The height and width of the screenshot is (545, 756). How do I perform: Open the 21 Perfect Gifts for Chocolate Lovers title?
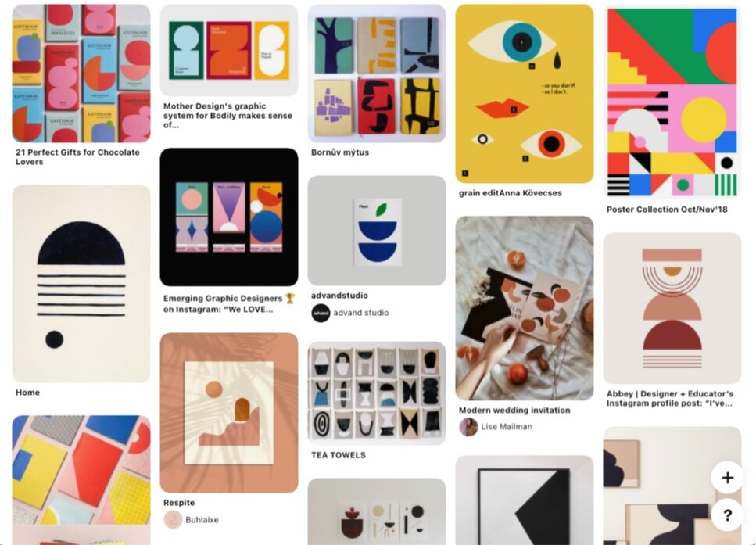pyautogui.click(x=77, y=156)
